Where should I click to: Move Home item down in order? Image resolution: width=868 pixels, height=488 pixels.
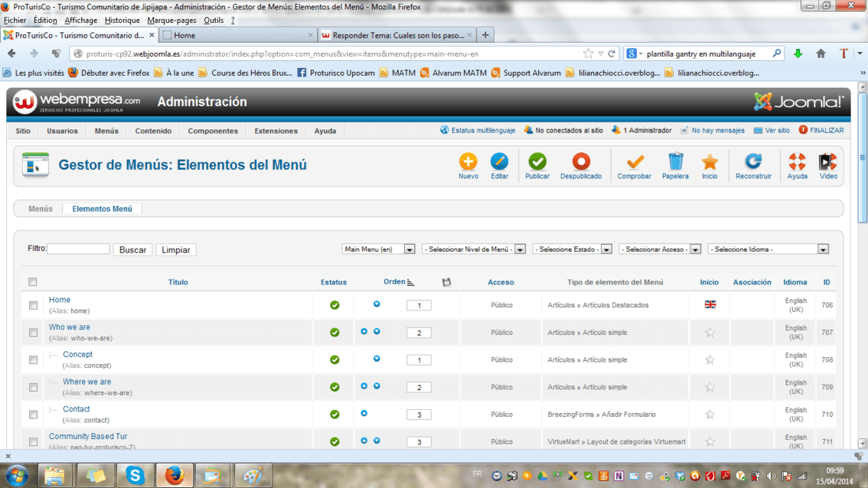(376, 304)
